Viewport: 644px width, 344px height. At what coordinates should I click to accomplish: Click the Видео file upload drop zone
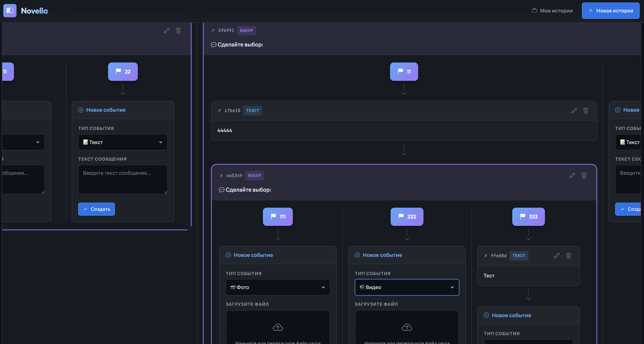[x=407, y=330]
